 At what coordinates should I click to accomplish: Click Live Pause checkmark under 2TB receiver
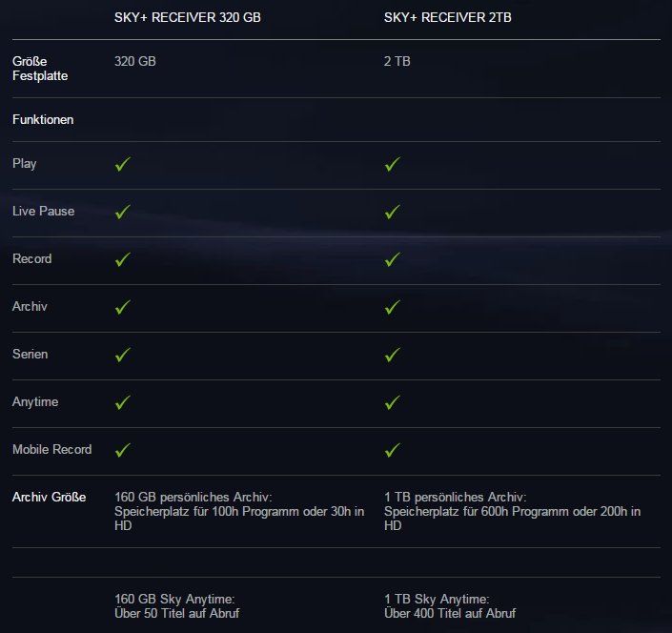[392, 212]
